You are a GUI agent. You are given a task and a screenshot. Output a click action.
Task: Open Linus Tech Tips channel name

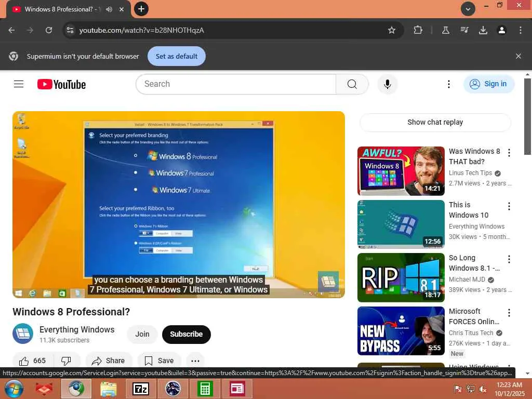pyautogui.click(x=470, y=173)
